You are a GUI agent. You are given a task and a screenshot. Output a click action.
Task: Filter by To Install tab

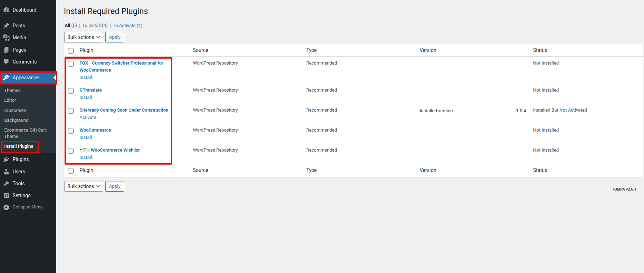pos(95,26)
